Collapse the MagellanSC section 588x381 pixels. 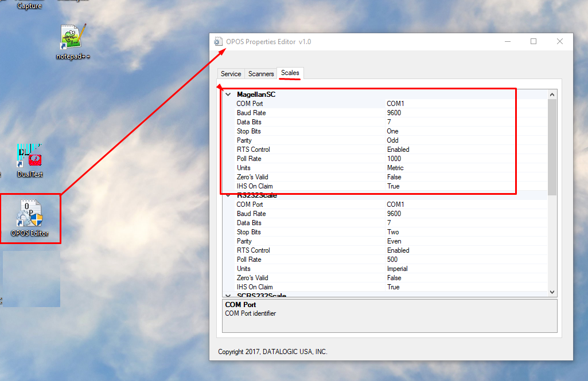(228, 95)
